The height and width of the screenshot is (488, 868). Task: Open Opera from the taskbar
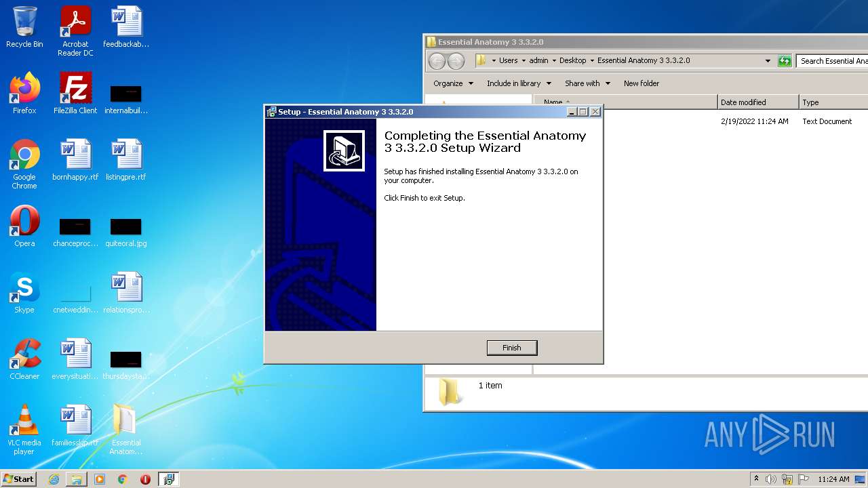pyautogui.click(x=145, y=479)
